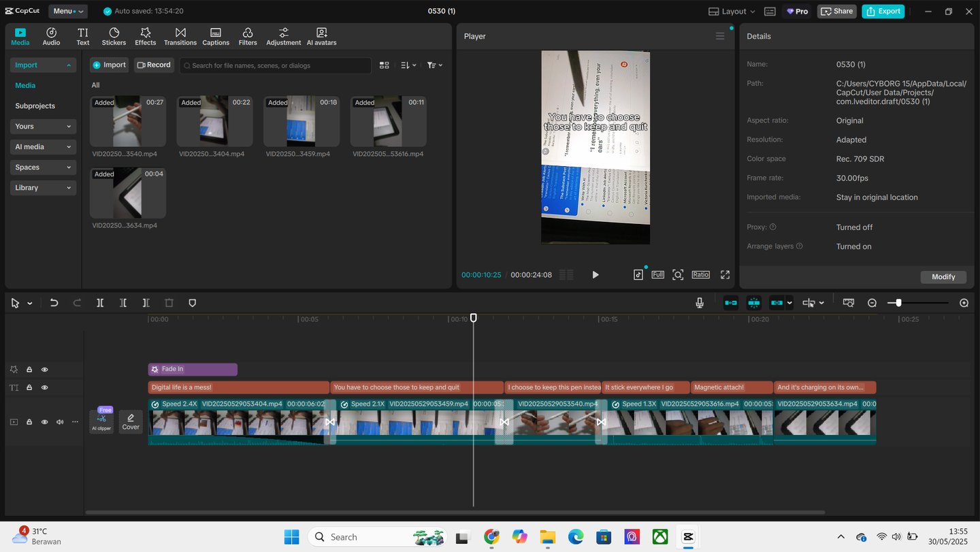Open the Stickers panel

114,37
